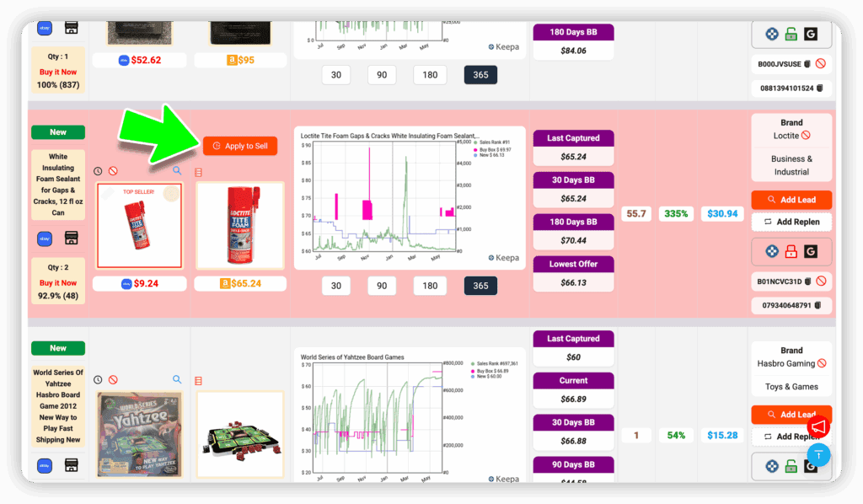Viewport: 863px width, 504px height.
Task: Click store icon under Foam Sealant title
Action: 72,239
